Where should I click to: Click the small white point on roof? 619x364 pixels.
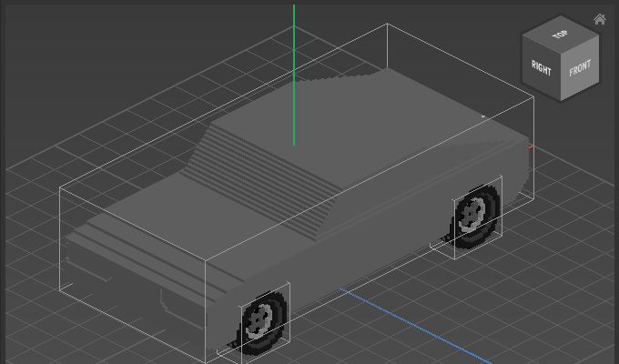[x=483, y=116]
